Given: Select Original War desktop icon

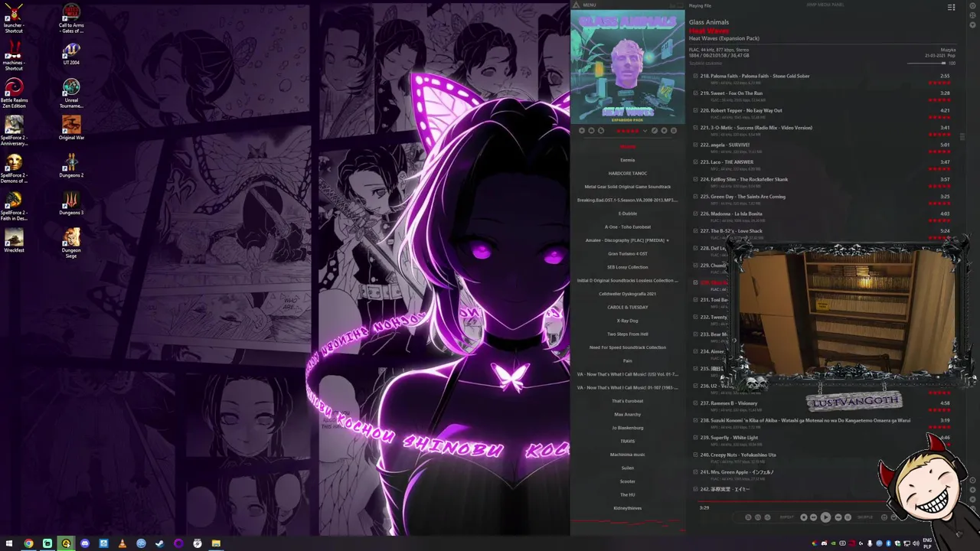Looking at the screenshot, I should (x=71, y=128).
